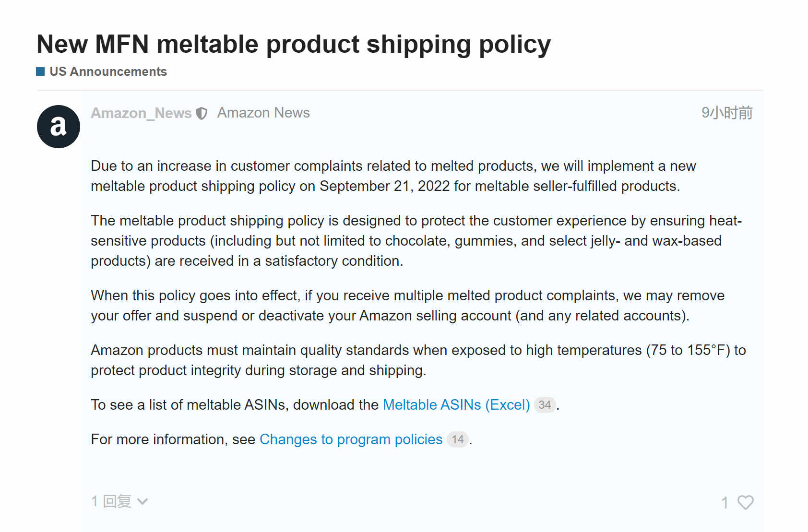Click the Amazon_News avatar icon
This screenshot has height=532, width=808.
59,127
